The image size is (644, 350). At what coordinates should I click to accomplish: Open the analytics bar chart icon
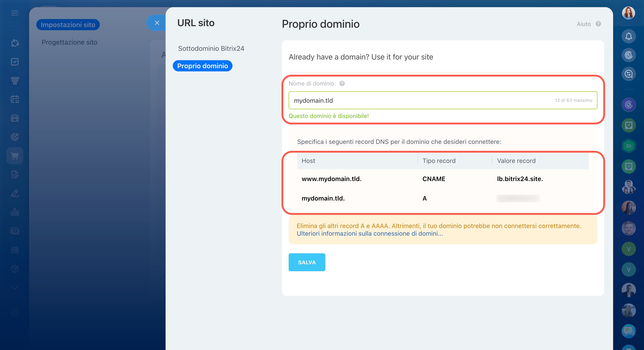(15, 212)
